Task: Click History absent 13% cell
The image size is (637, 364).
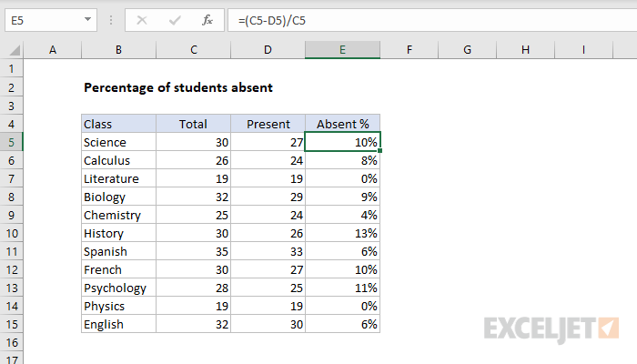Action: [x=342, y=233]
